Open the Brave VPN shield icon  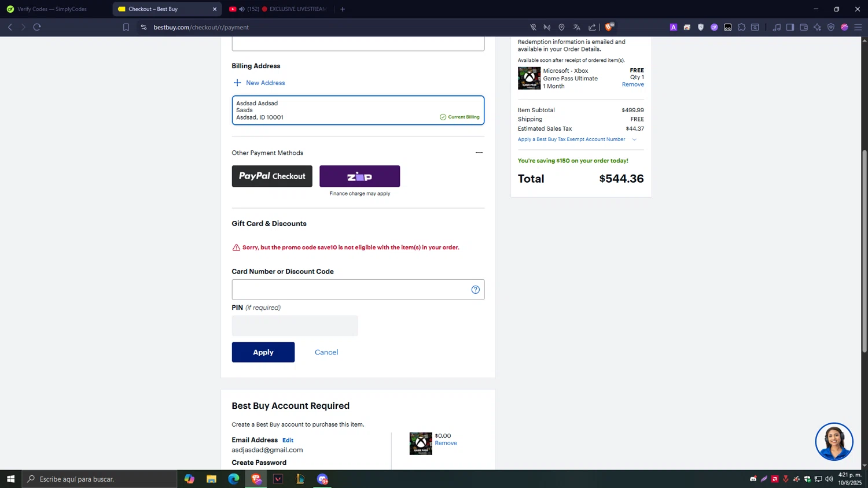[x=831, y=27]
